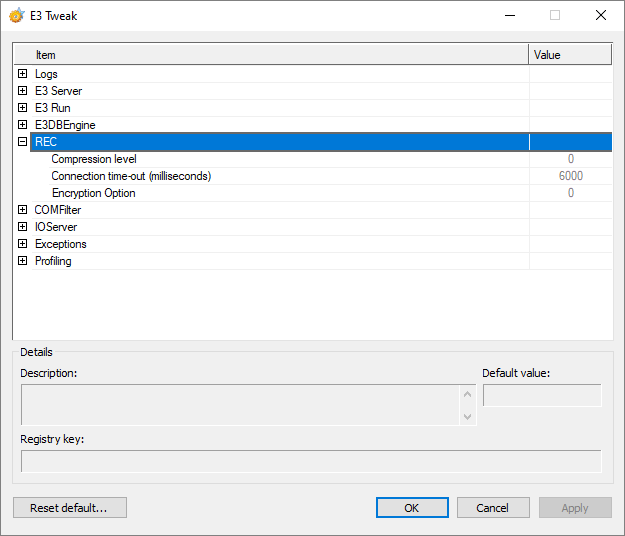
Task: Click the E3 Tweak title bar icon
Action: (x=17, y=16)
